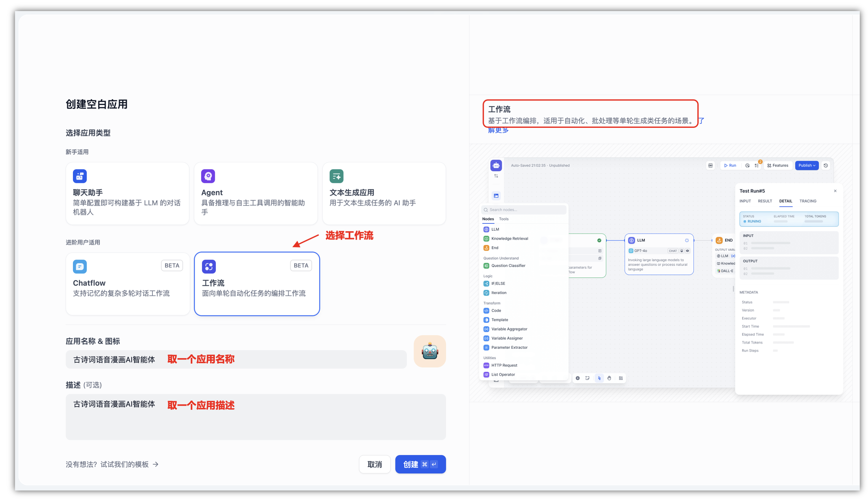Select the Agent app type card

pos(256,194)
